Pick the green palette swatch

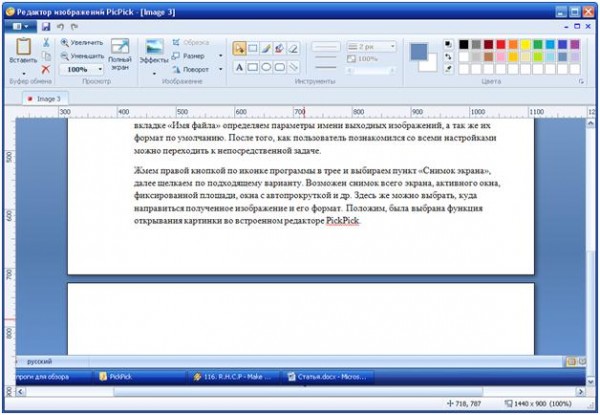(538, 44)
